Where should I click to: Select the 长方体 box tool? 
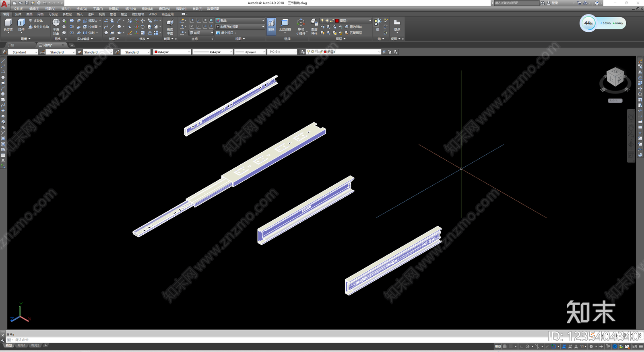pos(8,25)
